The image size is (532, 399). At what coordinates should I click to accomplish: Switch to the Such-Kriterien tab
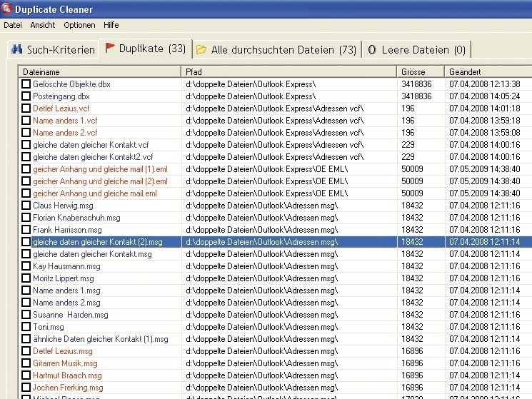(52, 50)
